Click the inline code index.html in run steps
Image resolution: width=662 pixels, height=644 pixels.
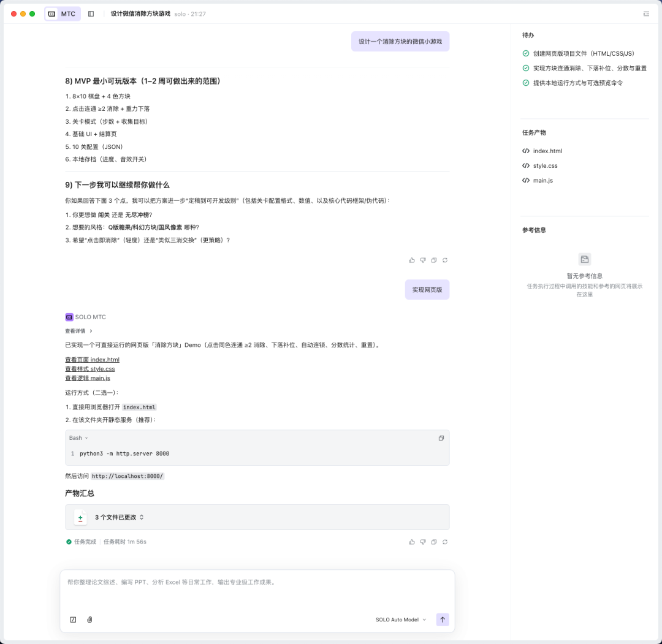[x=139, y=407]
